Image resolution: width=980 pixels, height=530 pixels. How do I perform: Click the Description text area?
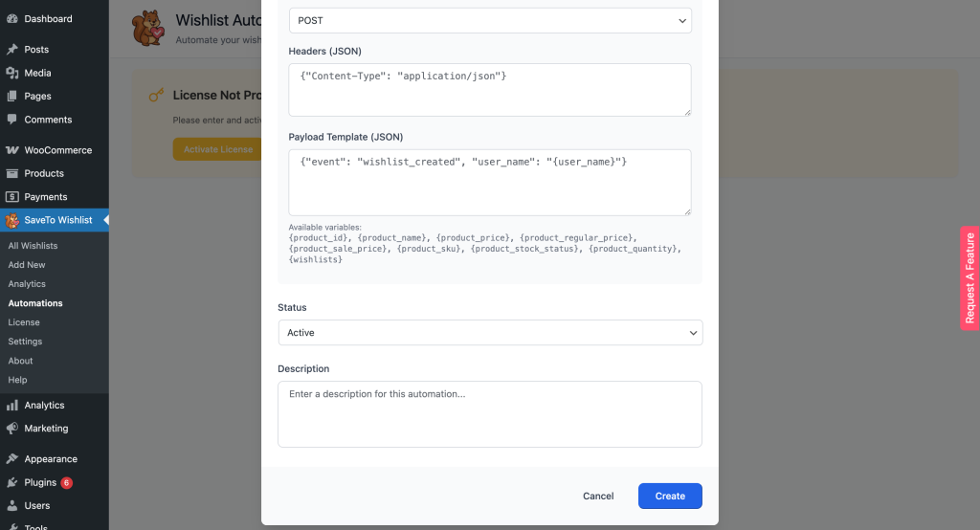coord(490,413)
